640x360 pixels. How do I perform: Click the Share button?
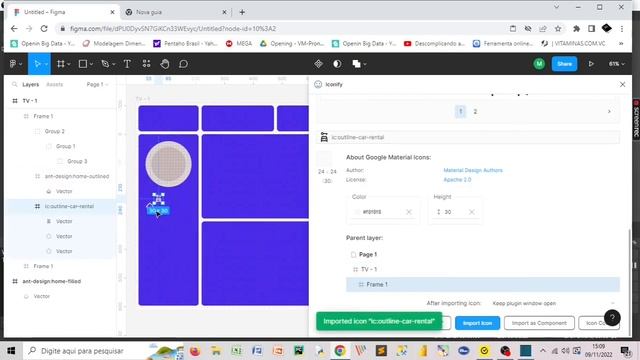point(564,64)
